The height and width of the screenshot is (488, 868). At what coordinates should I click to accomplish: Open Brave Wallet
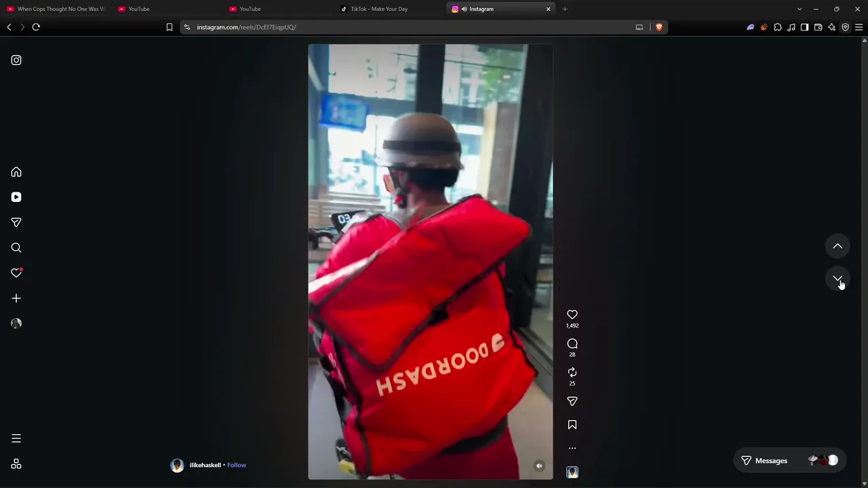click(818, 27)
